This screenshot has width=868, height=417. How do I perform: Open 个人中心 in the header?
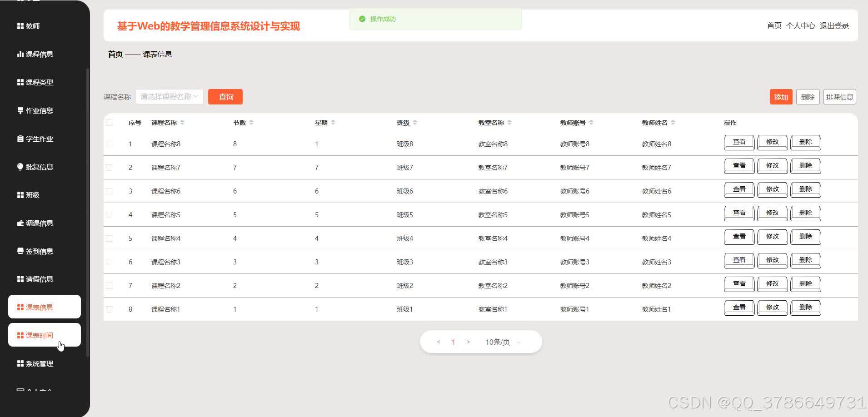tap(801, 26)
